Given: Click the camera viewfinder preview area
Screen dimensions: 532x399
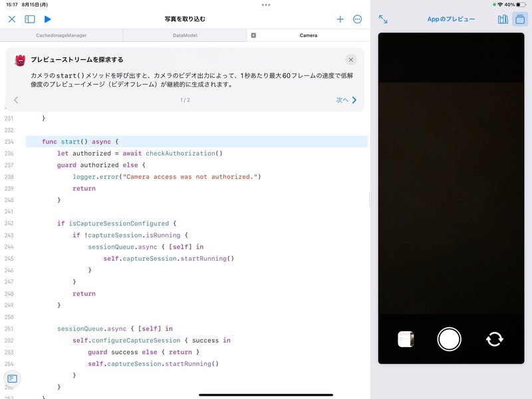Looking at the screenshot, I should (451, 198).
